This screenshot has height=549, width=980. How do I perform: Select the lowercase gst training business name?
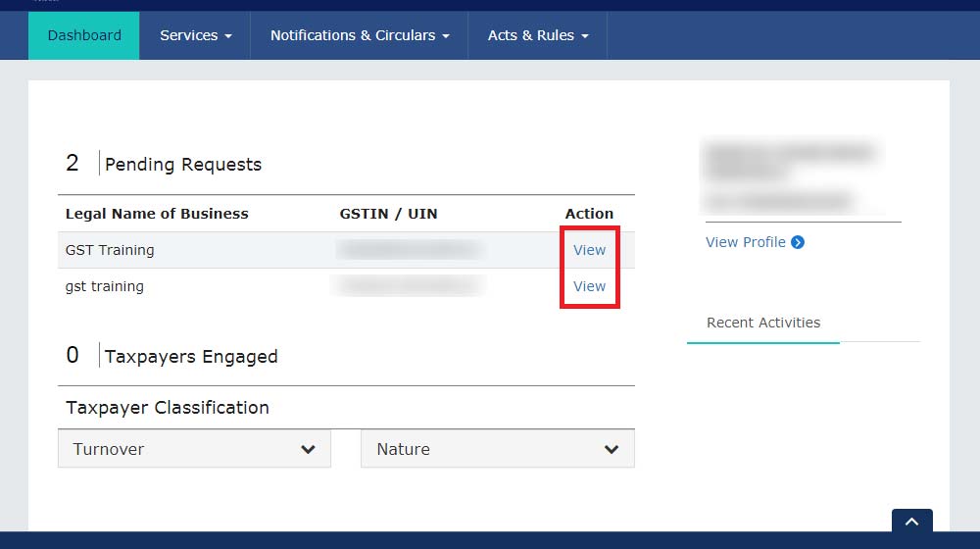tap(105, 286)
